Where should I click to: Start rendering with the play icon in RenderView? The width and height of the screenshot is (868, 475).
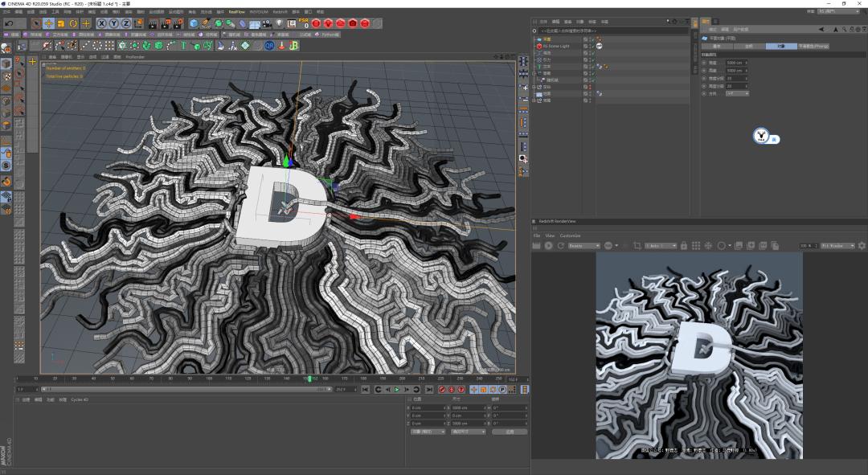(x=549, y=246)
